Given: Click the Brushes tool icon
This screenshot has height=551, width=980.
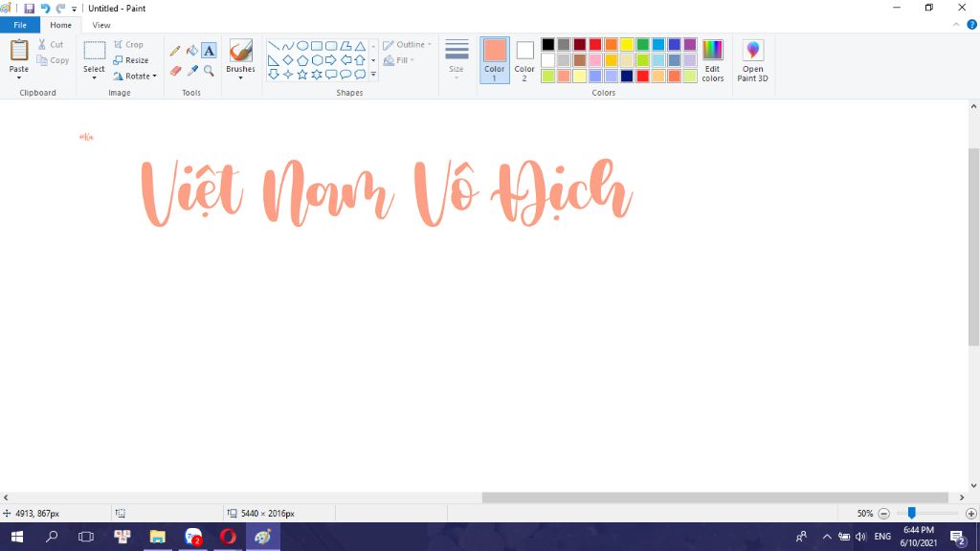Looking at the screenshot, I should tap(240, 52).
